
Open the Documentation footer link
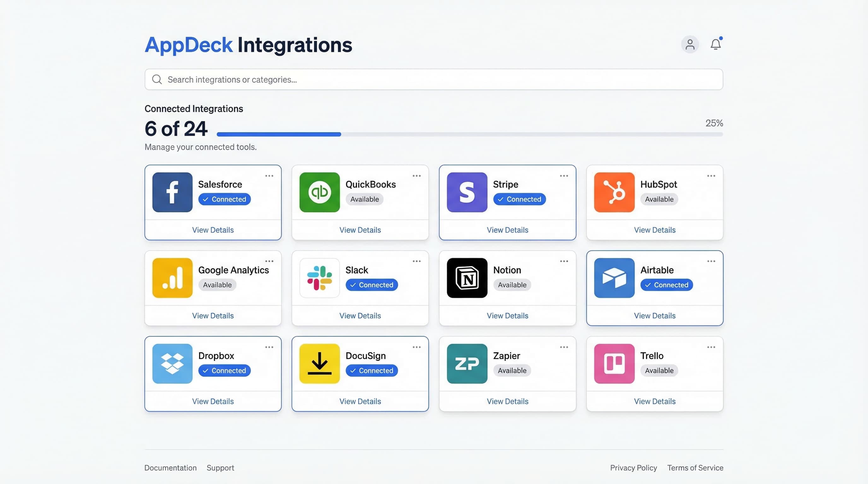coord(170,468)
